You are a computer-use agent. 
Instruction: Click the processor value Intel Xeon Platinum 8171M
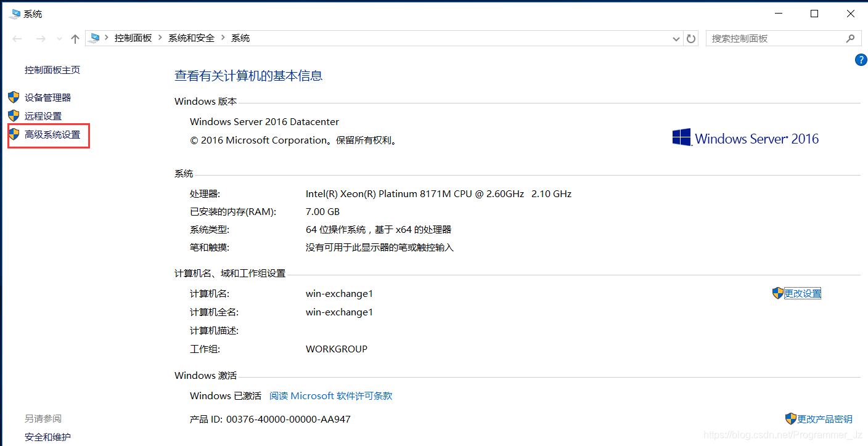pyautogui.click(x=438, y=193)
